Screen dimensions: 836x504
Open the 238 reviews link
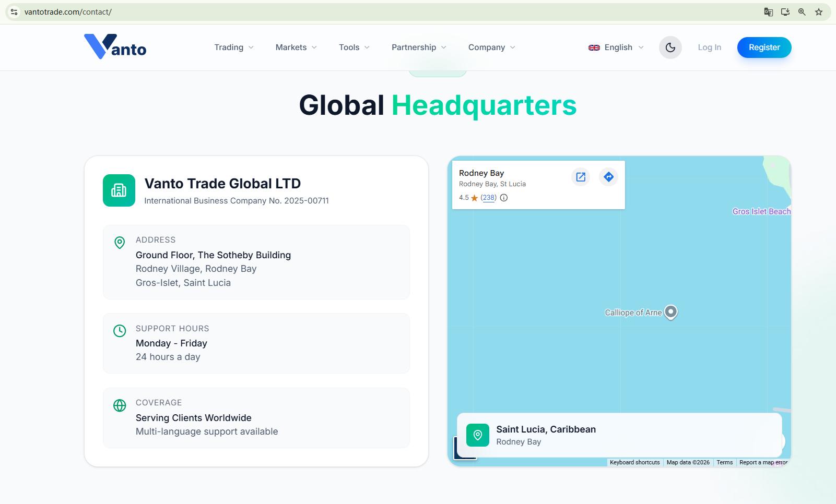click(x=489, y=198)
